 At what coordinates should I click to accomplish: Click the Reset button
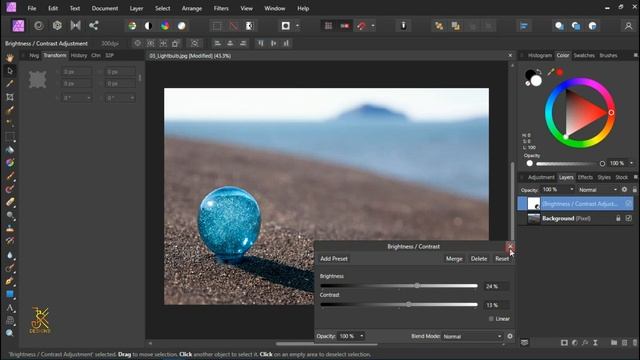coord(502,259)
